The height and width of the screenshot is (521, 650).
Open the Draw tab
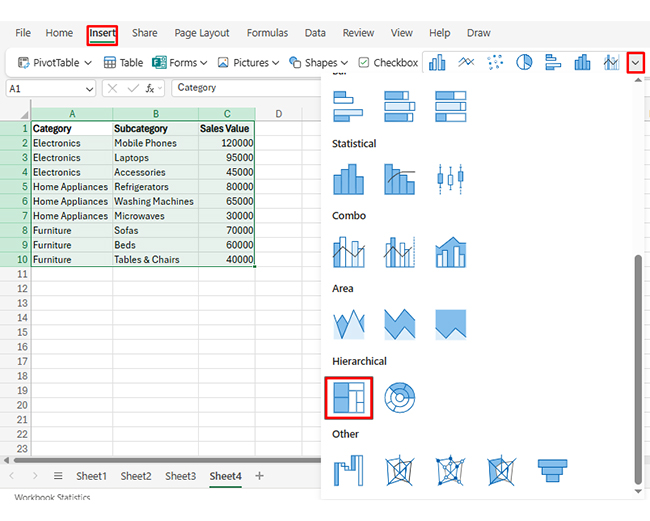tap(478, 33)
